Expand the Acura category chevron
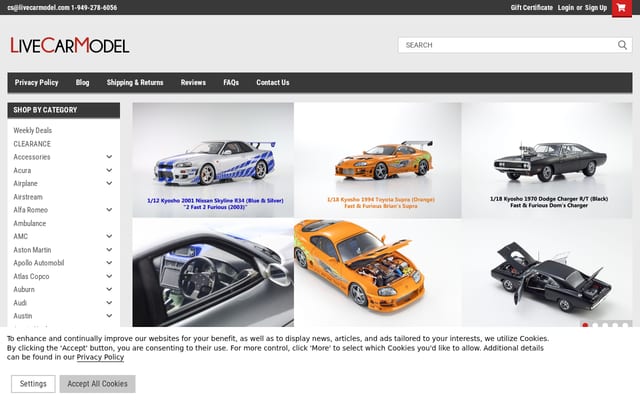The image size is (640, 400). click(109, 170)
